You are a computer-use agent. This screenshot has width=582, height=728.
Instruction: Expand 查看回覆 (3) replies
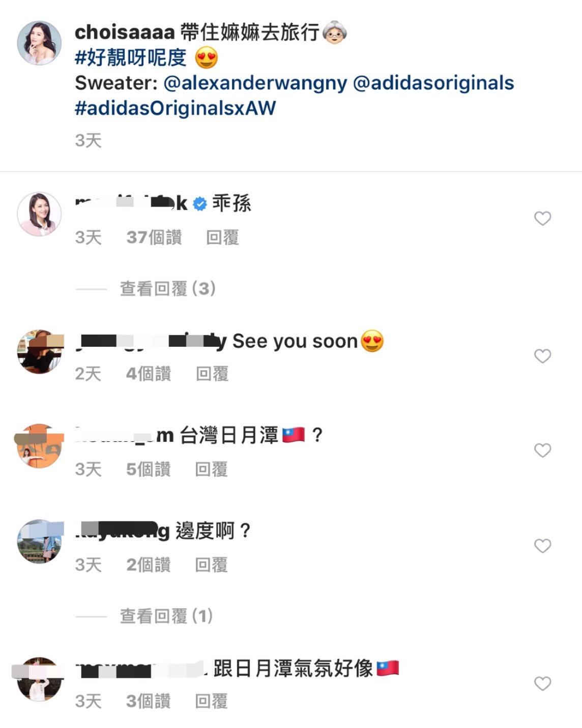point(168,289)
